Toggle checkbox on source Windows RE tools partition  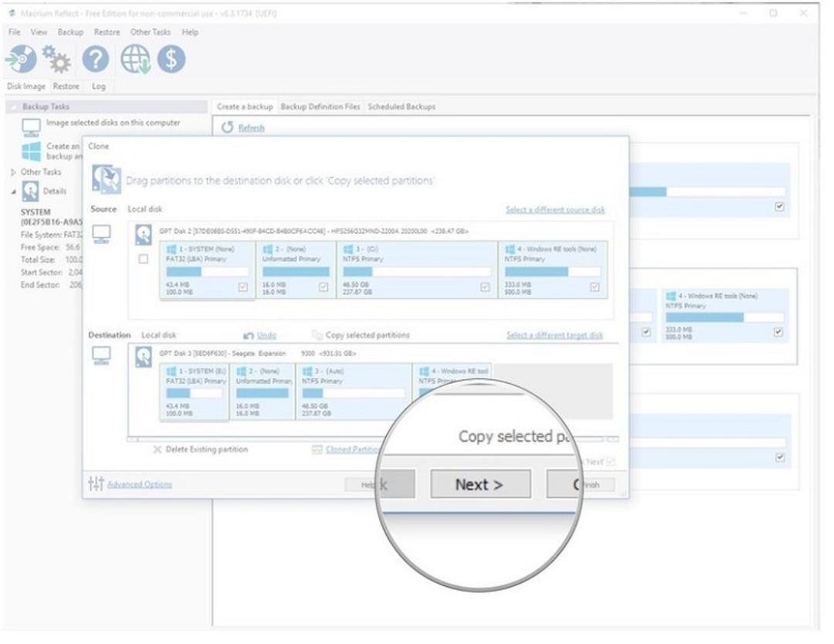pyautogui.click(x=595, y=287)
